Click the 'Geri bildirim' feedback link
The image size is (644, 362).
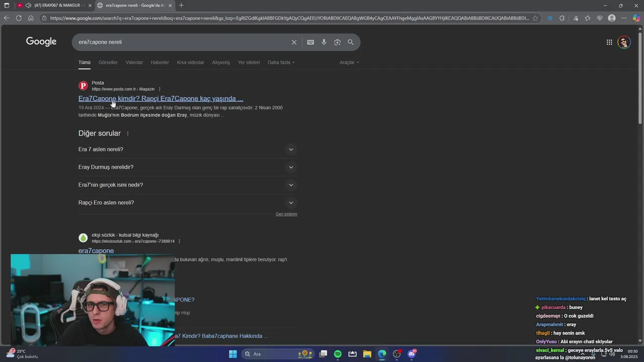point(286,214)
